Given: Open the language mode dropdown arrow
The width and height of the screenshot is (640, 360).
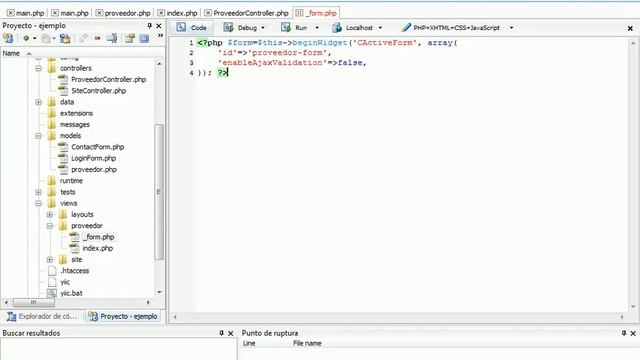Looking at the screenshot, I should coord(511,28).
